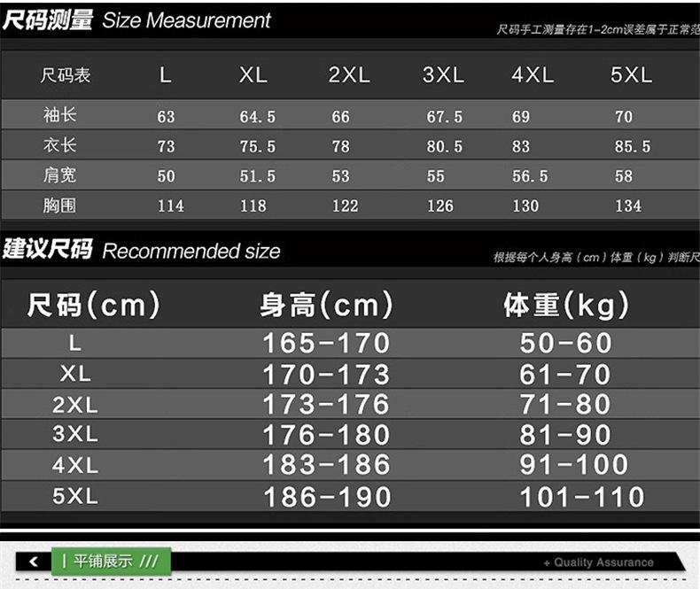Click the 袖长 row label
Screen dimensions: 700x589
pos(59,115)
